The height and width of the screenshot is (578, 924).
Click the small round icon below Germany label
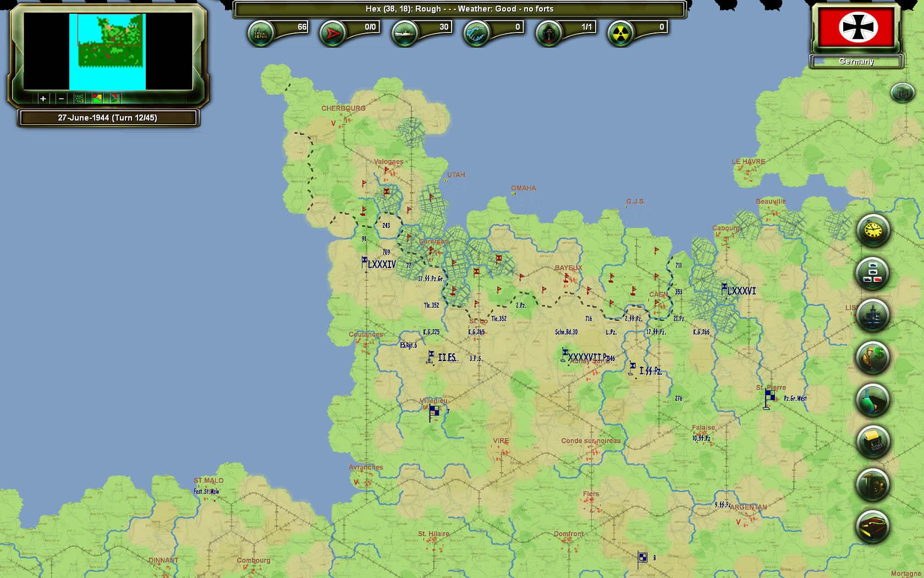(x=902, y=92)
